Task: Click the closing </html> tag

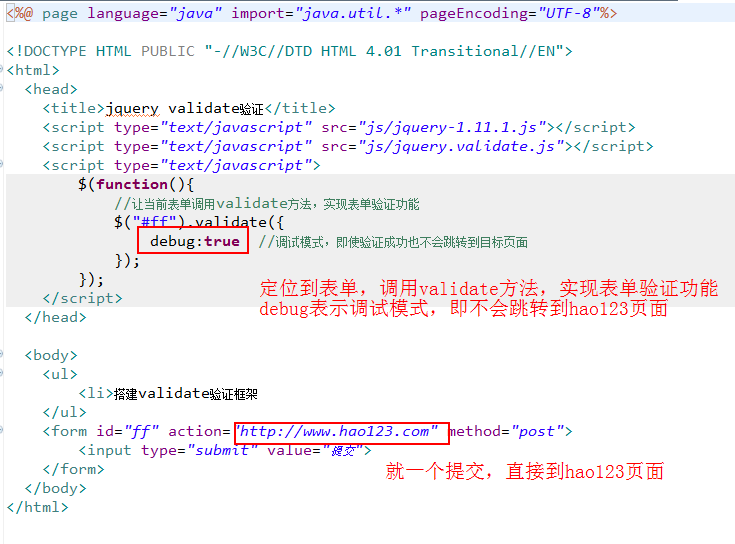Action: tap(38, 507)
